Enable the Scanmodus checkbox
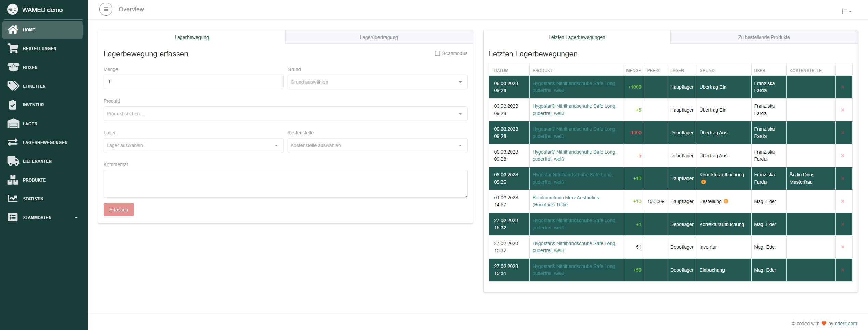 point(437,53)
